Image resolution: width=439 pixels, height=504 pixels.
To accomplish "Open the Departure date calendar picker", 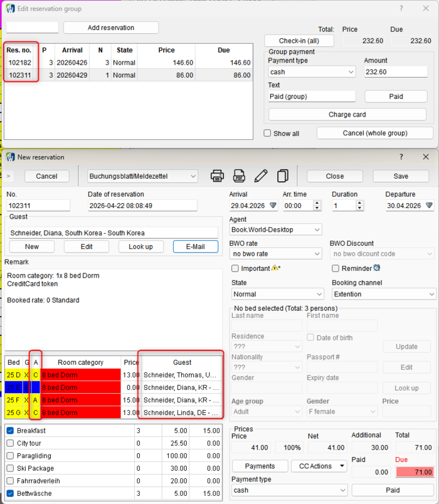I will coord(429,205).
